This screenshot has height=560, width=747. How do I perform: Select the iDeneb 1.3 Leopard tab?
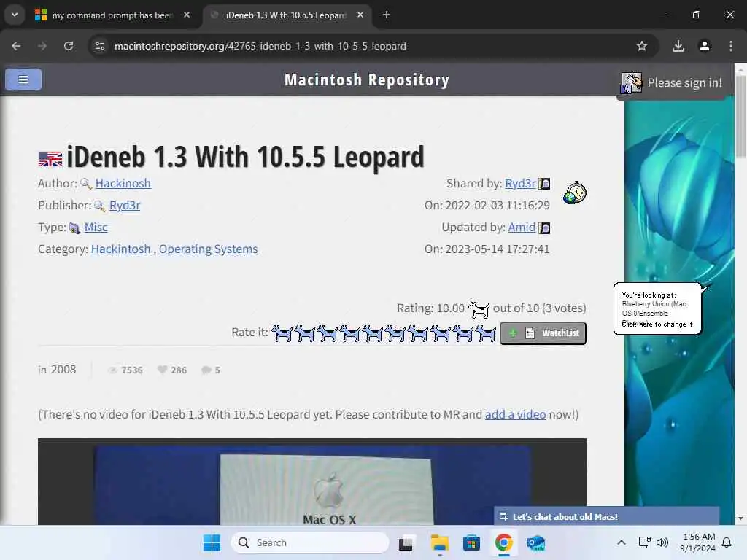(x=286, y=15)
